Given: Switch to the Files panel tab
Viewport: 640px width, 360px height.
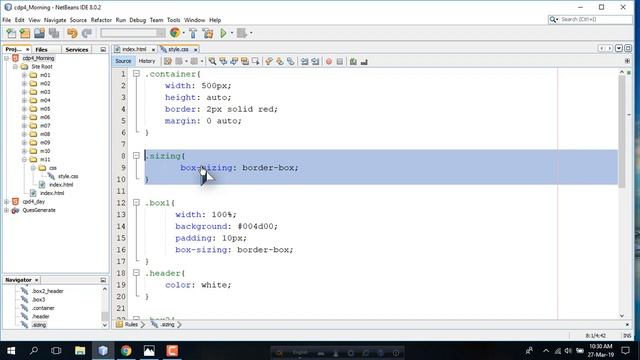Looking at the screenshot, I should [x=42, y=49].
